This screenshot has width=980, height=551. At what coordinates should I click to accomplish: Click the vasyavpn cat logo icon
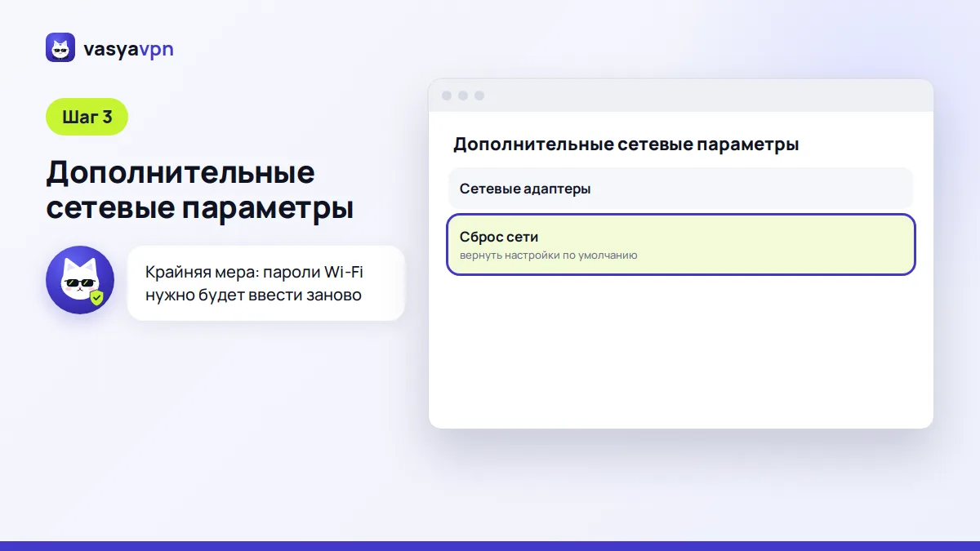[60, 48]
